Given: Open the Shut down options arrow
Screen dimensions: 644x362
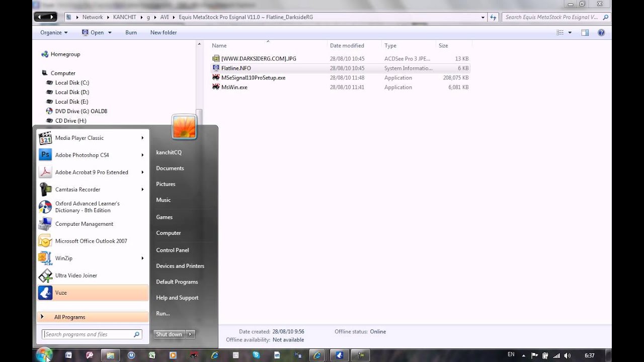Looking at the screenshot, I should [x=190, y=334].
